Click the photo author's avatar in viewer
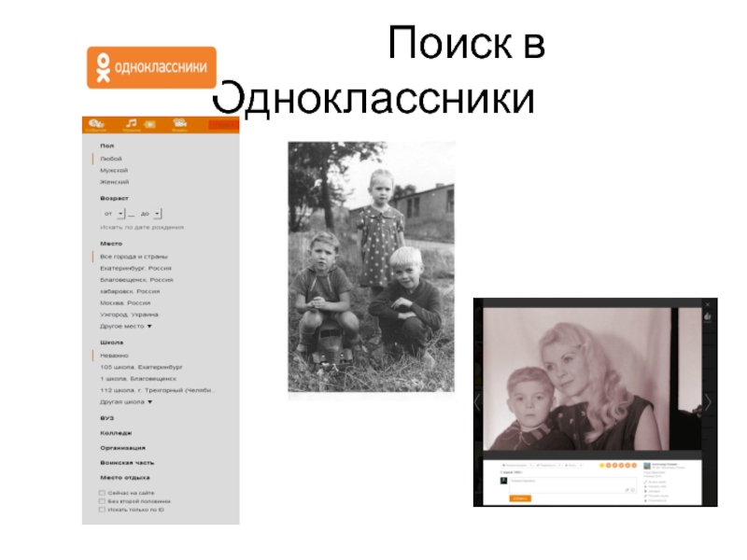 pyautogui.click(x=647, y=466)
